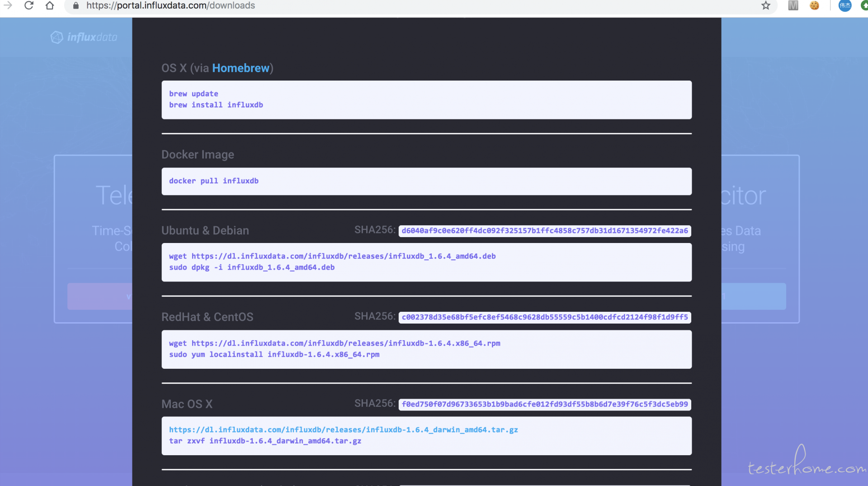View site info via the padlock icon
Screen dimensions: 868x486
pyautogui.click(x=76, y=5)
